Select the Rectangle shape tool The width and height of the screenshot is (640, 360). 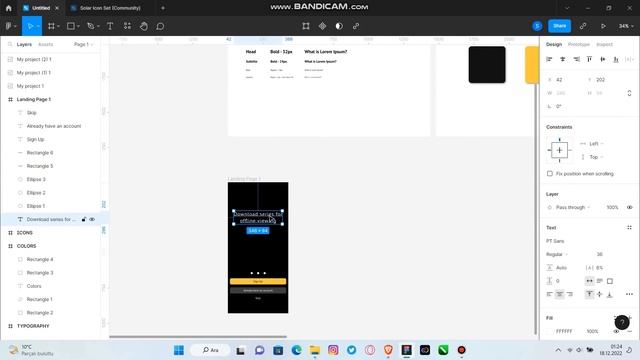click(71, 26)
